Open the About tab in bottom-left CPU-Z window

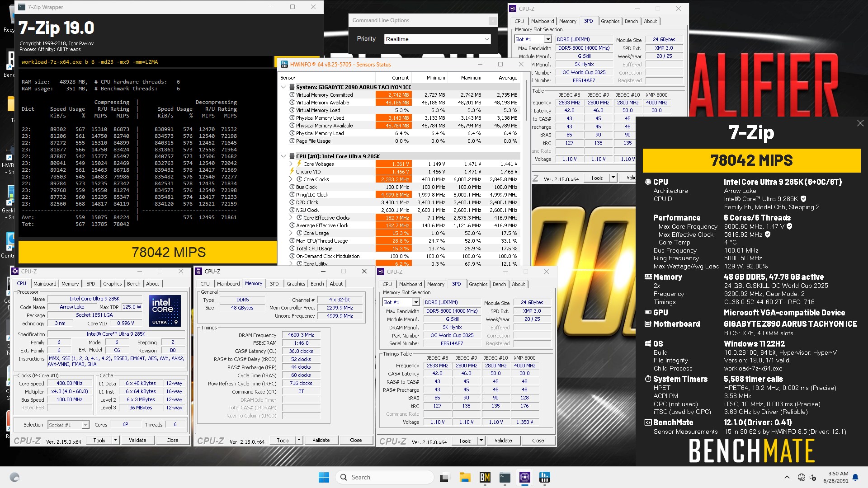[152, 284]
